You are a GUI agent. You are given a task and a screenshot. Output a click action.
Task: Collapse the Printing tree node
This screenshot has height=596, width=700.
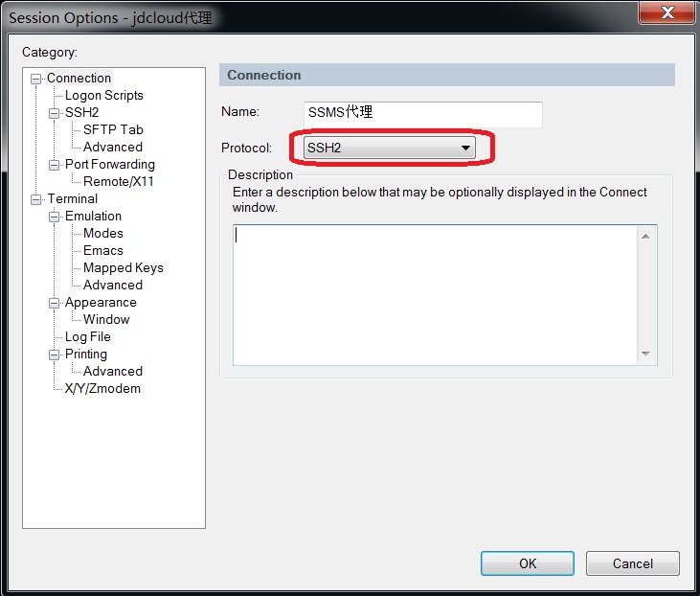54,355
